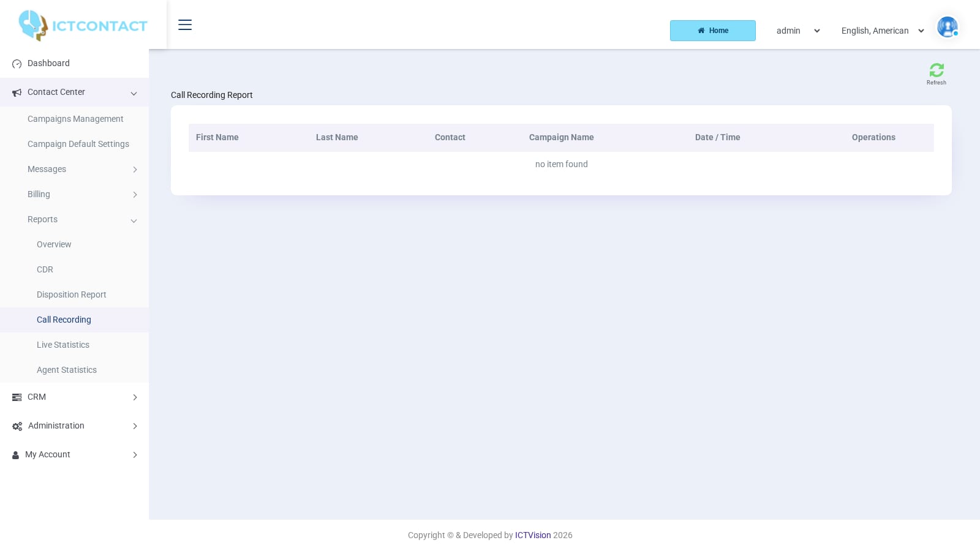Viewport: 980px width, 551px height.
Task: Click the Last Name column header
Action: [x=337, y=137]
